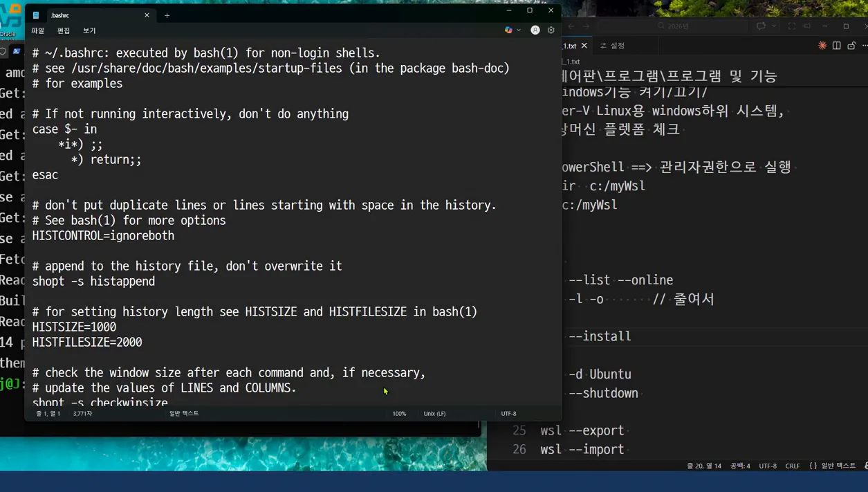Click the HISTSIZE=1000 line in Notepad

74,327
